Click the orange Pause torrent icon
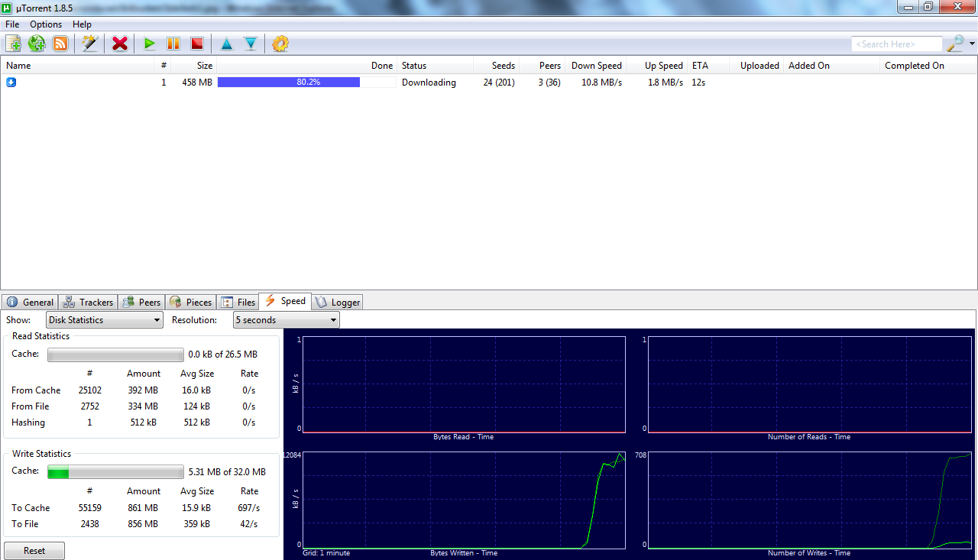Screen dimensions: 978x560 (x=173, y=44)
